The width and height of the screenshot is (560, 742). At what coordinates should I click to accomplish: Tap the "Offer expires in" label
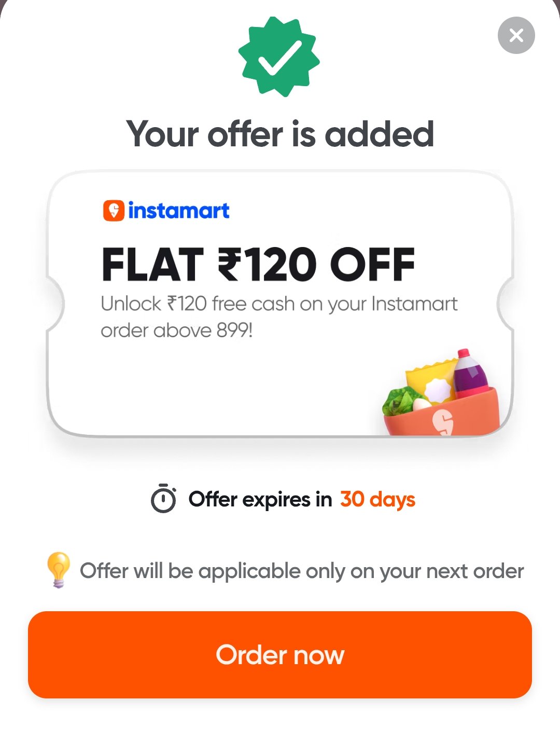260,499
